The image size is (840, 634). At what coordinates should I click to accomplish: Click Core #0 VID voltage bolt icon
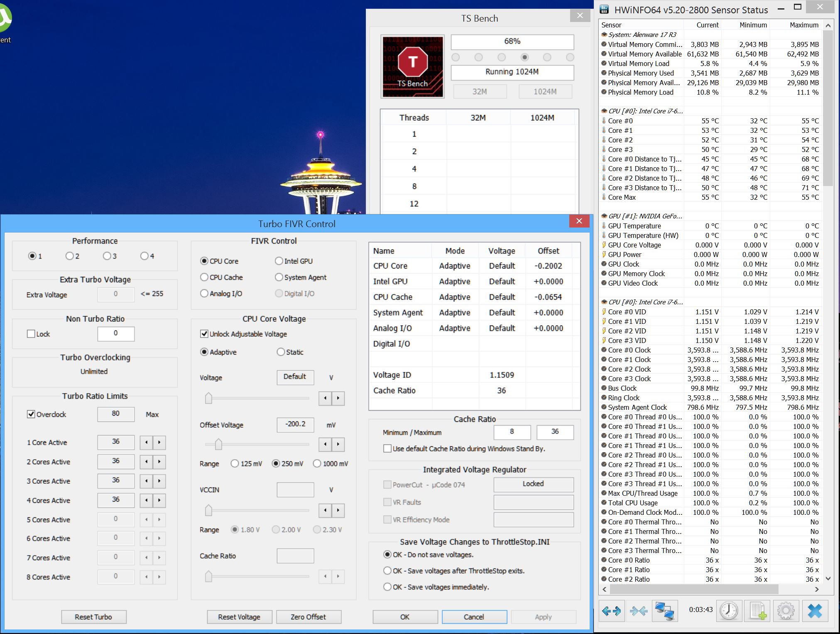tap(604, 312)
